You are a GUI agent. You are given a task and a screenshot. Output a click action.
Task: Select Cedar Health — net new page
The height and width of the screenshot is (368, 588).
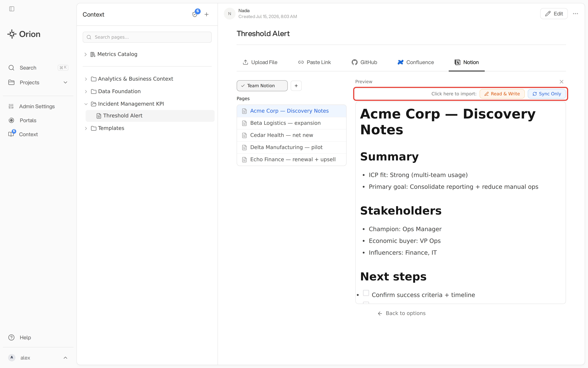[x=292, y=135]
